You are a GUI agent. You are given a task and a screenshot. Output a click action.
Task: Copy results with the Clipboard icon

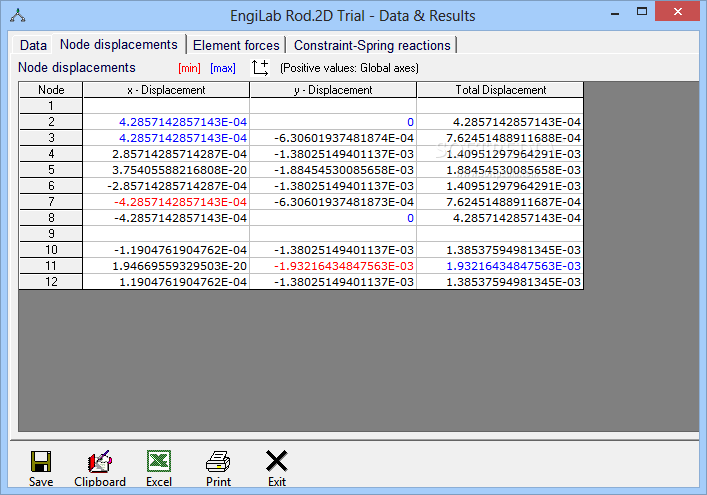coord(100,462)
